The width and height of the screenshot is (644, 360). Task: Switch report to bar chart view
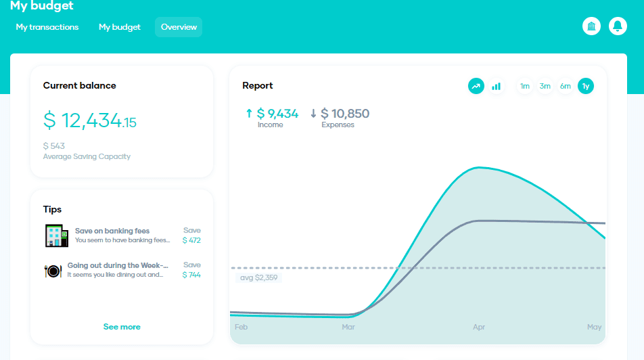(497, 87)
